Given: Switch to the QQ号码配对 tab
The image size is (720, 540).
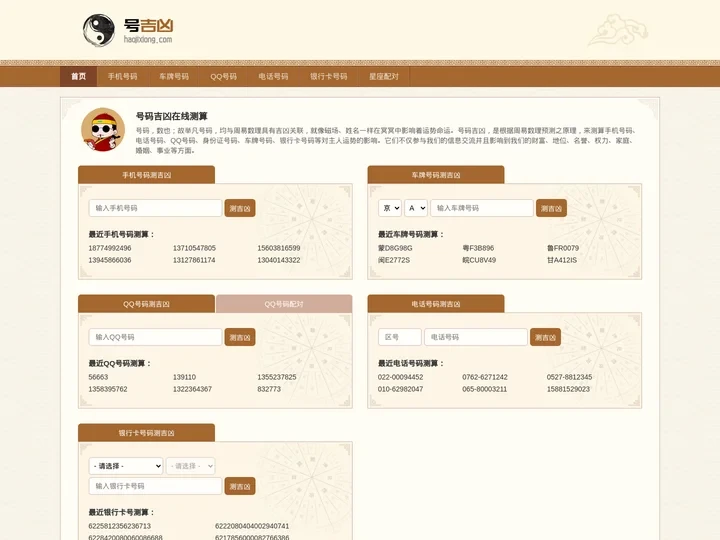Looking at the screenshot, I should (x=284, y=304).
